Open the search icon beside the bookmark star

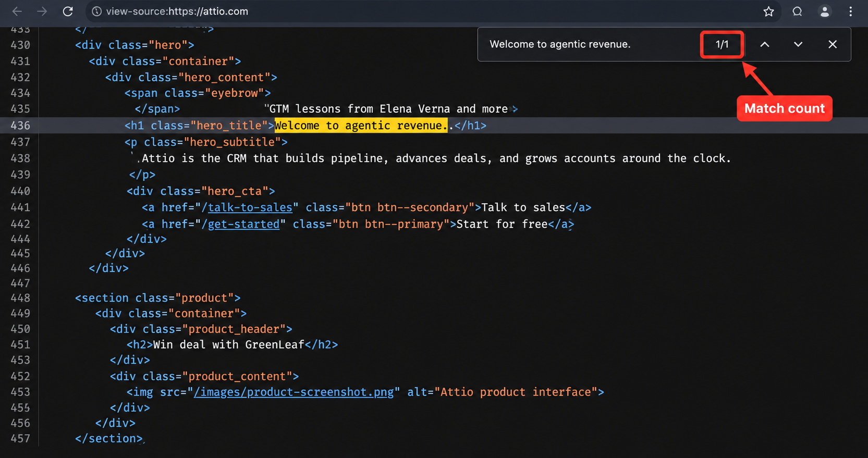pyautogui.click(x=797, y=11)
